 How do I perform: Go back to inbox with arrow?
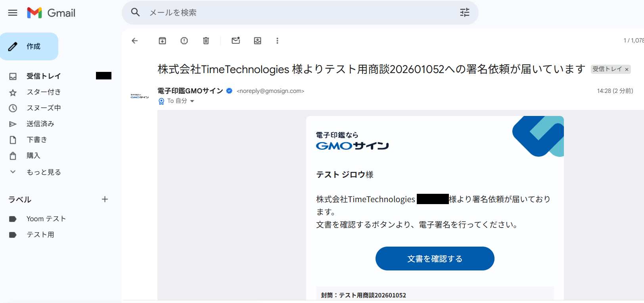(x=135, y=41)
